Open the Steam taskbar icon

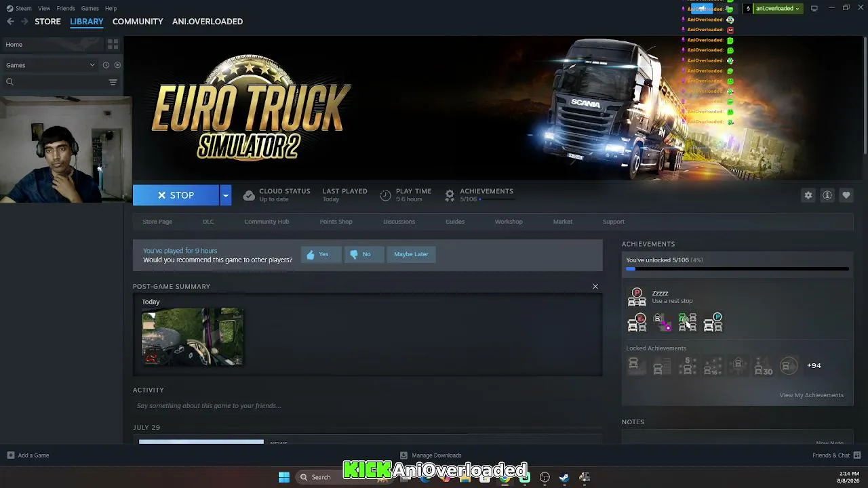click(x=564, y=477)
